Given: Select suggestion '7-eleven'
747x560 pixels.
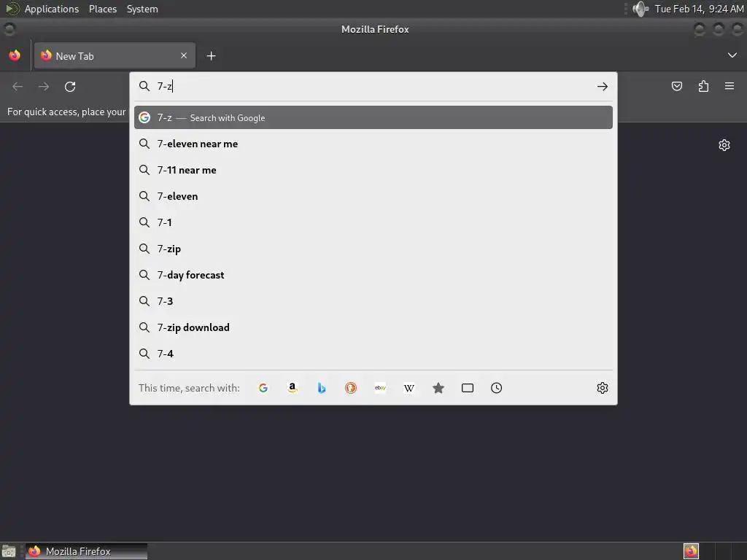Looking at the screenshot, I should (x=373, y=196).
